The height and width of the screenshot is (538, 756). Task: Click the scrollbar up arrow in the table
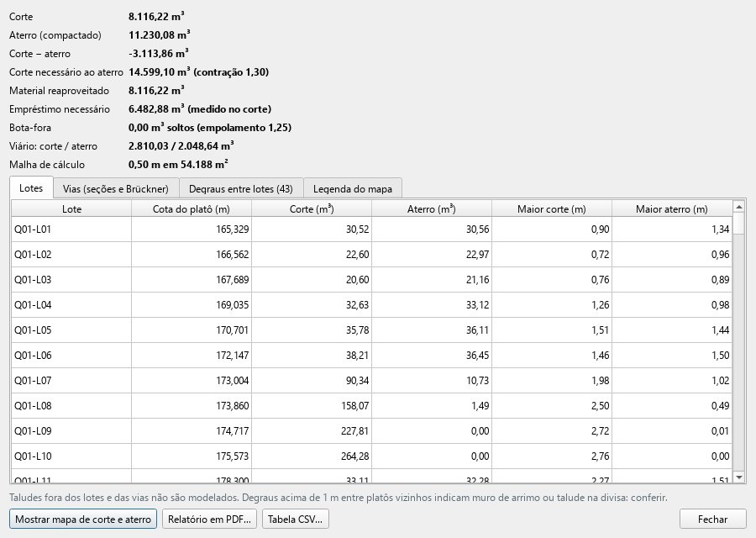(x=738, y=207)
